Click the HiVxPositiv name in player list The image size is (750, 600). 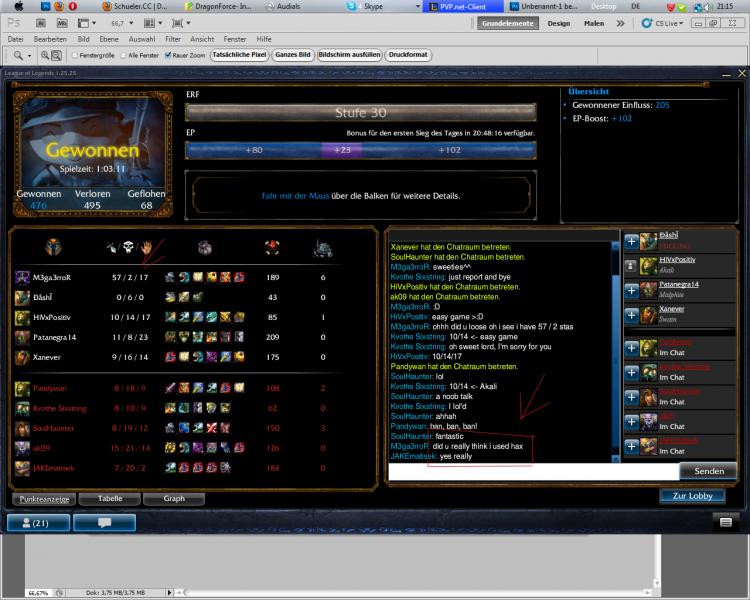tap(677, 259)
